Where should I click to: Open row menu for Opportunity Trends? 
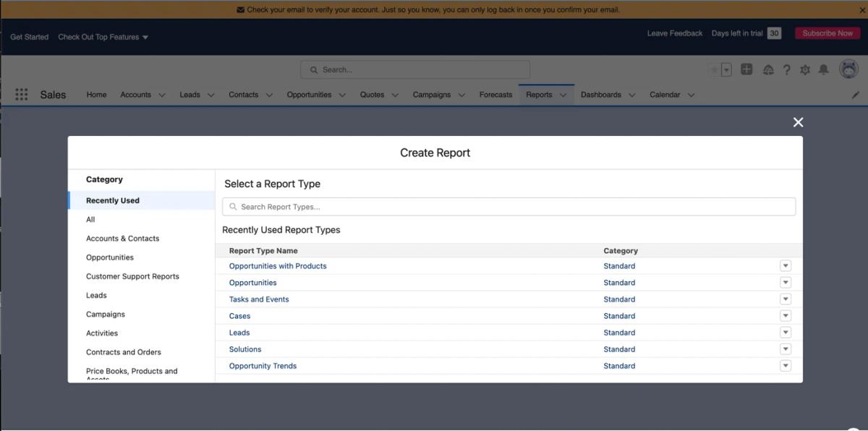tap(786, 365)
